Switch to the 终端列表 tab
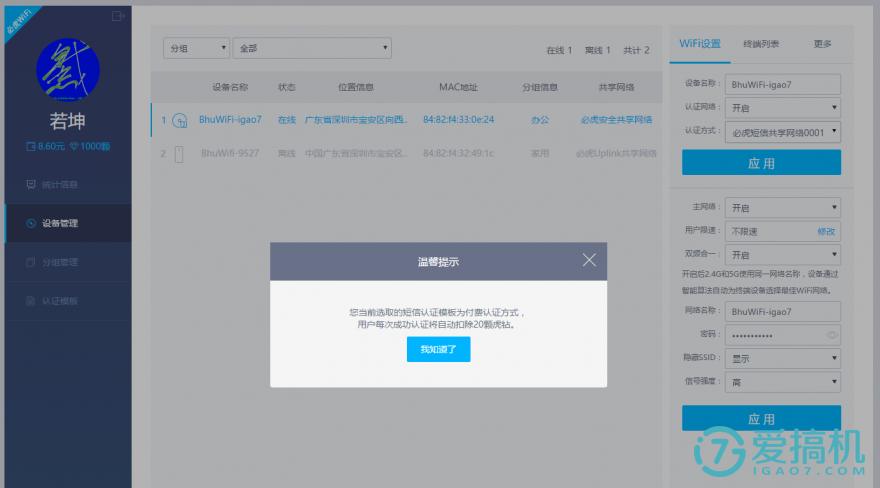 click(761, 44)
